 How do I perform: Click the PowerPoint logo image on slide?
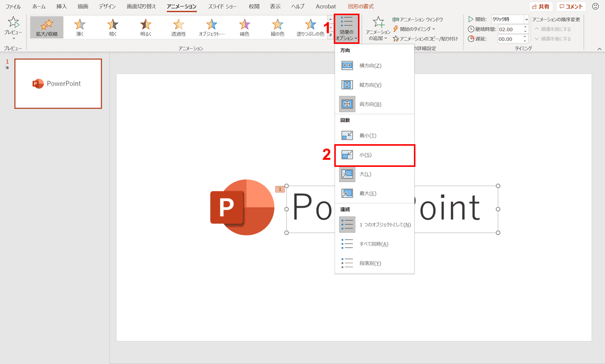[x=242, y=207]
